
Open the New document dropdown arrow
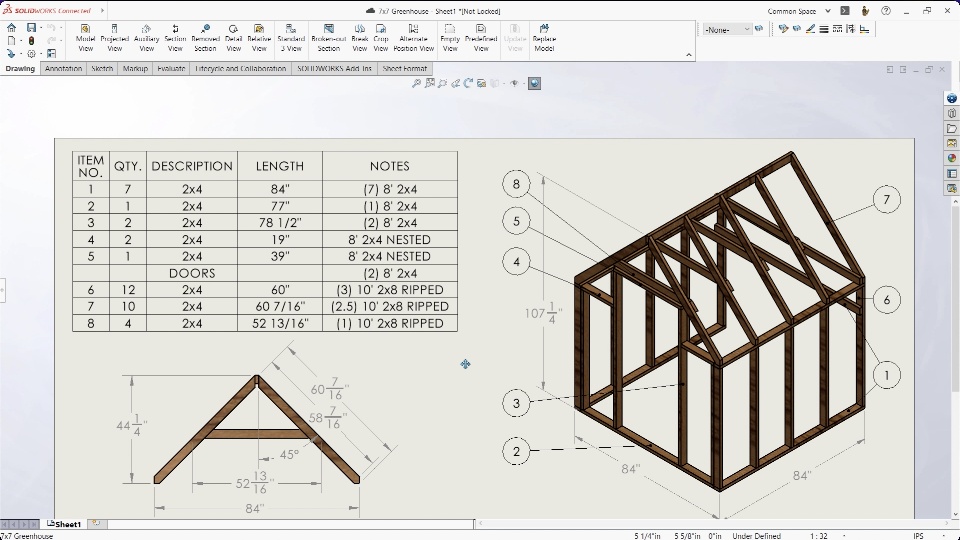coord(21,41)
